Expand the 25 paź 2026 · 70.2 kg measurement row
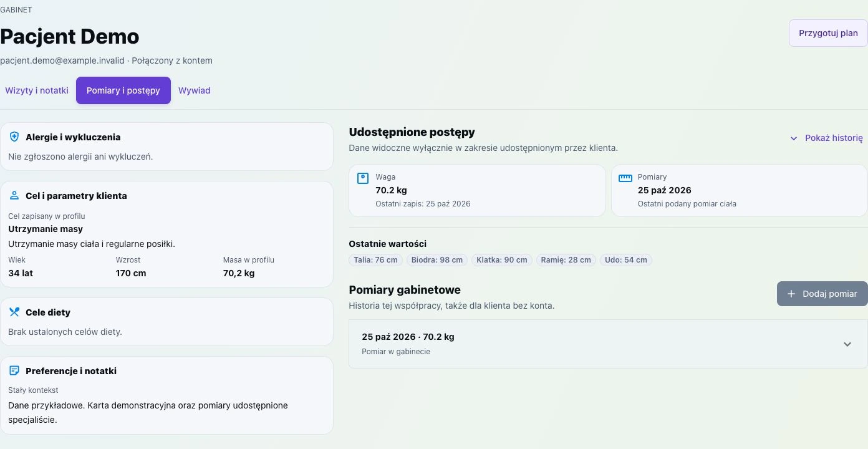Image resolution: width=868 pixels, height=449 pixels. click(608, 344)
